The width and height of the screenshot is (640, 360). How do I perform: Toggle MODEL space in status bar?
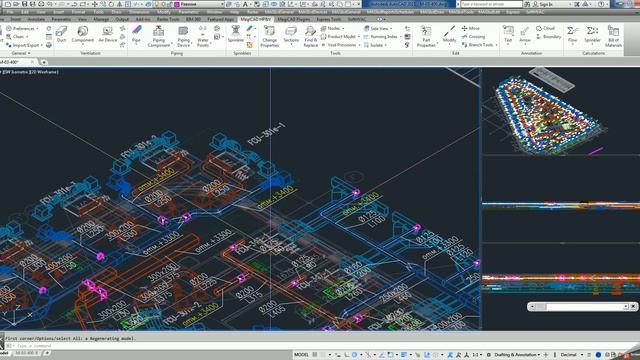pos(301,355)
